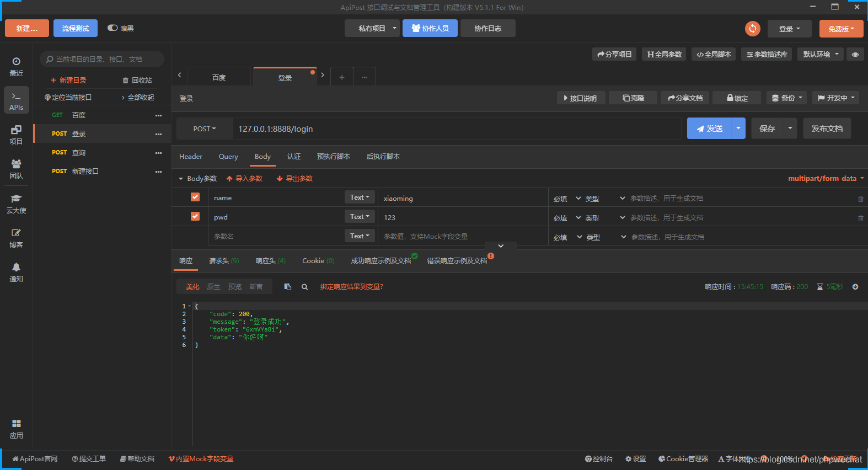The height and width of the screenshot is (470, 868).
Task: Go to previous tabs with left arrow
Action: (x=179, y=75)
